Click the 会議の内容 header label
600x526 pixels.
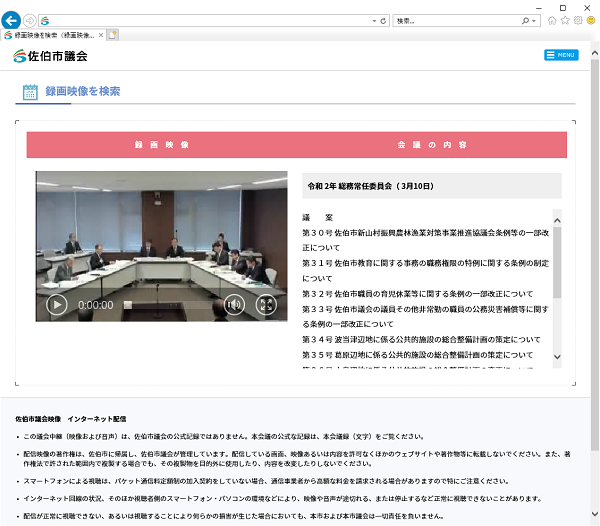click(x=432, y=145)
